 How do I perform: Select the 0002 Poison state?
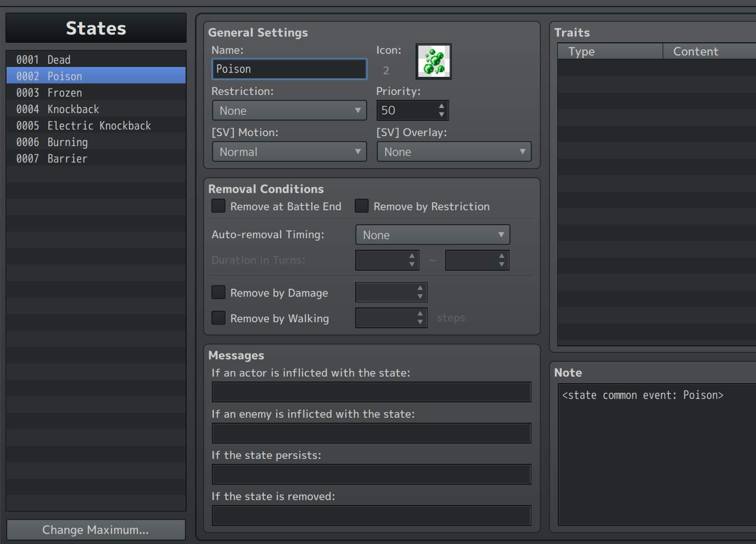pos(96,76)
